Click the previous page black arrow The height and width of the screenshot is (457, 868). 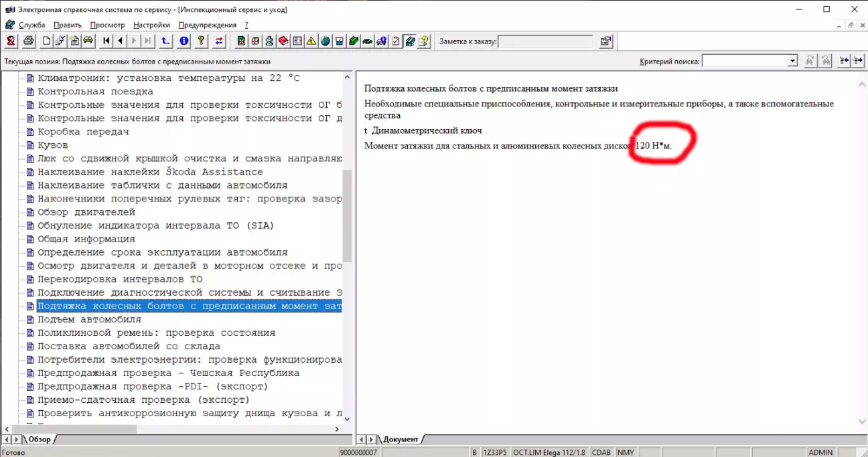point(121,41)
